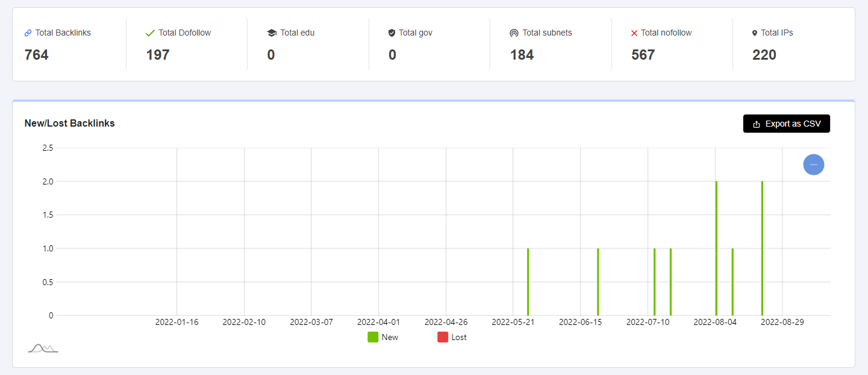
Task: Click the Total Backlinks link icon
Action: 28,33
